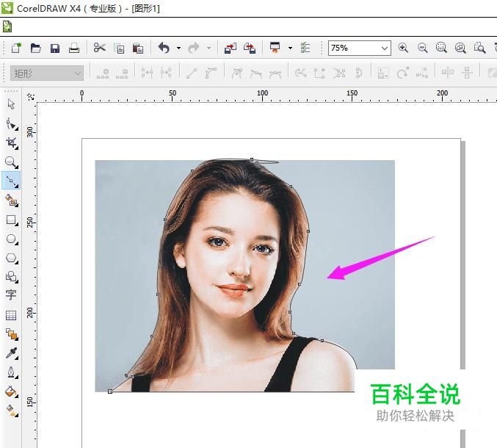Convert the curve to a line
Image resolution: width=497 pixels, height=448 pixels.
(192, 73)
